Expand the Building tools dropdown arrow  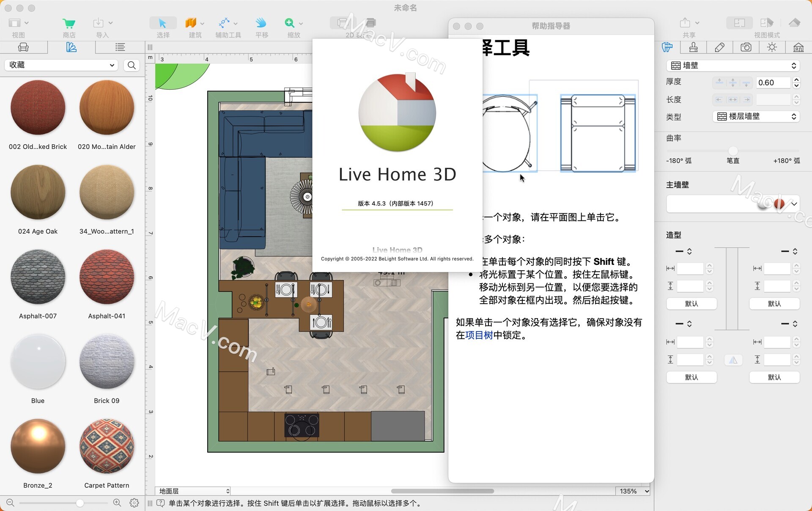202,23
